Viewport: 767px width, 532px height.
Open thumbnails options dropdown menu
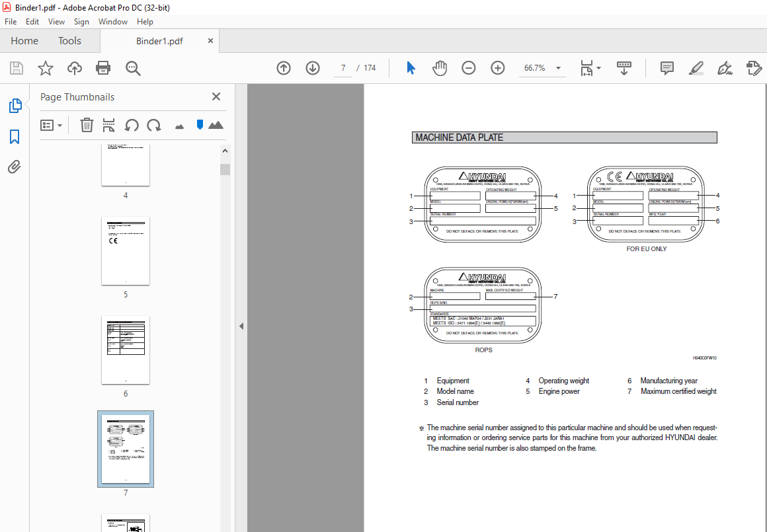tap(52, 126)
